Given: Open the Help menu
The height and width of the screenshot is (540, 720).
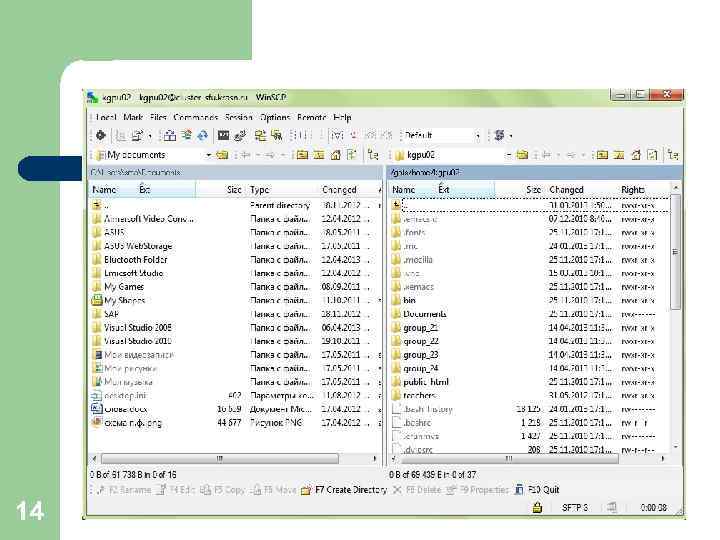Looking at the screenshot, I should click(342, 118).
